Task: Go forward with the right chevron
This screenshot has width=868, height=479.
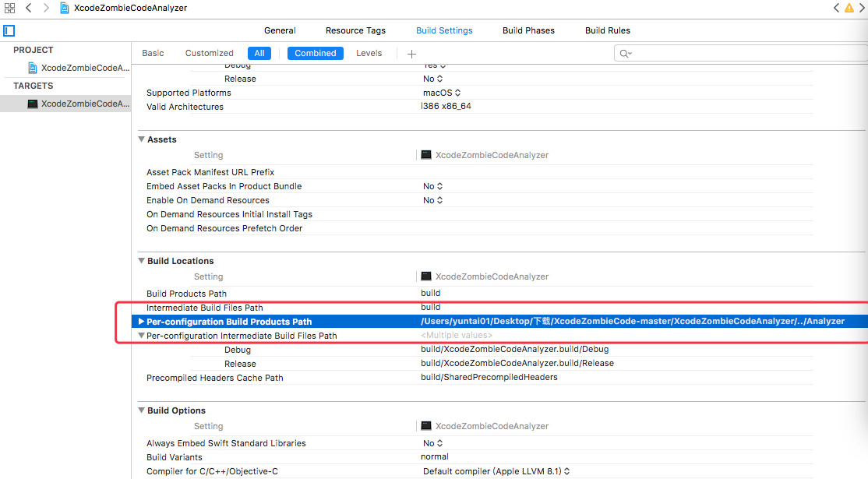Action: (46, 8)
